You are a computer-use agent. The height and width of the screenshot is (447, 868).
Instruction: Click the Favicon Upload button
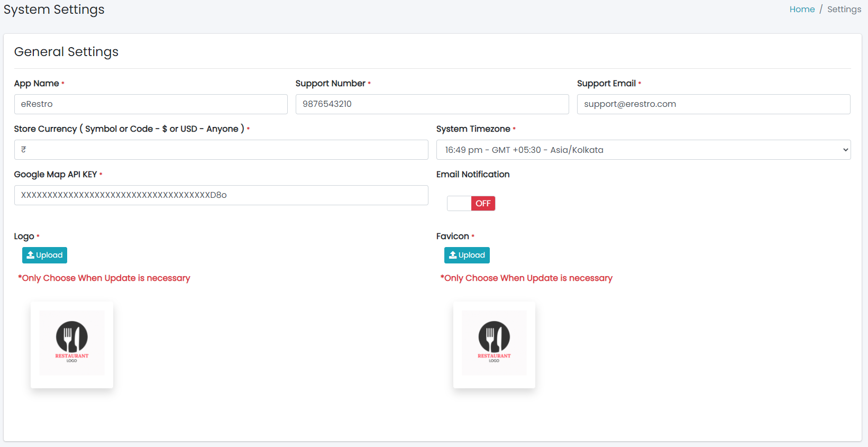[467, 255]
